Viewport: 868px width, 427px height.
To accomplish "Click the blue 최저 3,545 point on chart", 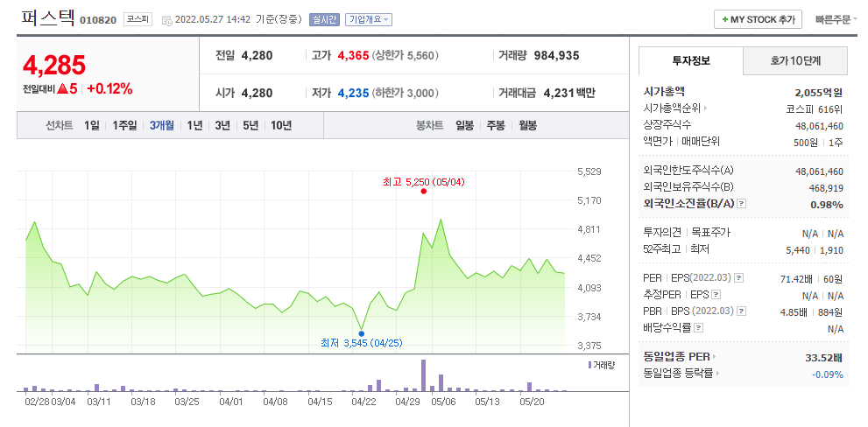I will tap(362, 333).
